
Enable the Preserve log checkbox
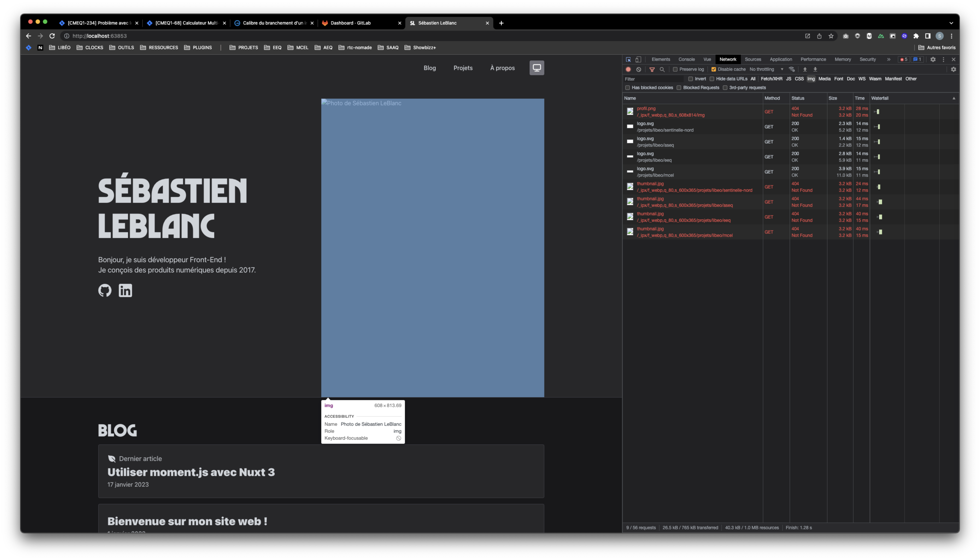[x=675, y=70]
